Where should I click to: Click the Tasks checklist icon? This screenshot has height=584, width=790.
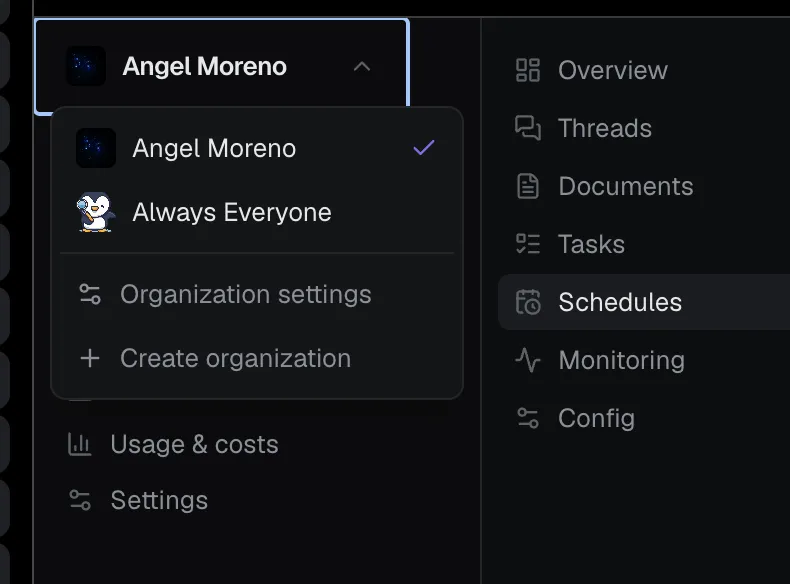[x=528, y=244]
